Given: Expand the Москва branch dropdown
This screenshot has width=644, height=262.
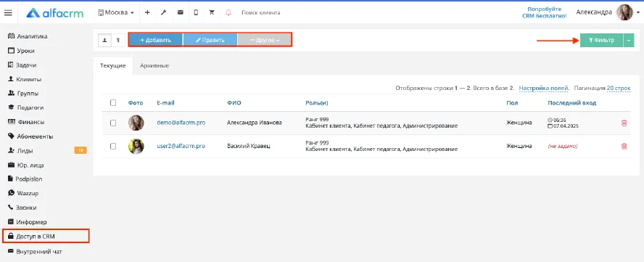Looking at the screenshot, I should click(x=116, y=13).
